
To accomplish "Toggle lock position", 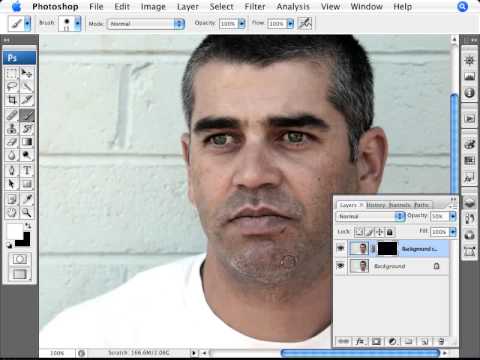I will point(379,231).
